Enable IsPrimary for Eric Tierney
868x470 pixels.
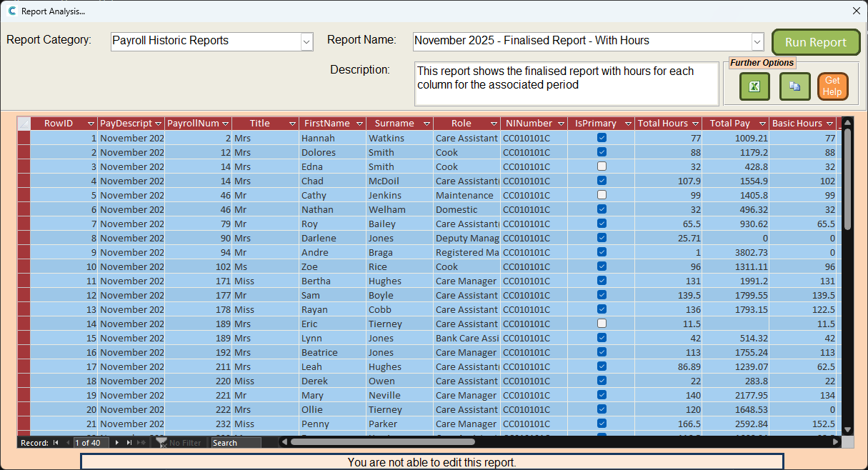click(602, 324)
